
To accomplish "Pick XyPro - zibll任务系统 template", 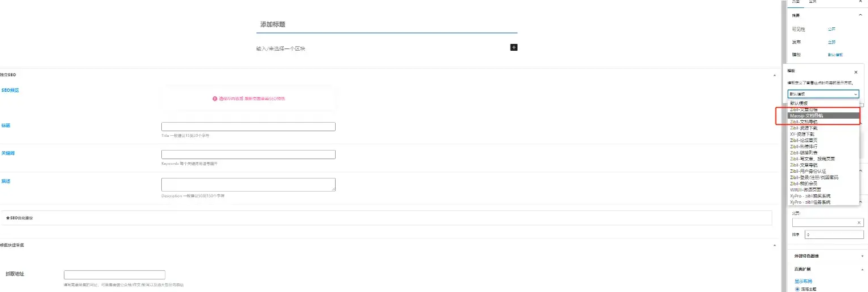I will [x=810, y=202].
